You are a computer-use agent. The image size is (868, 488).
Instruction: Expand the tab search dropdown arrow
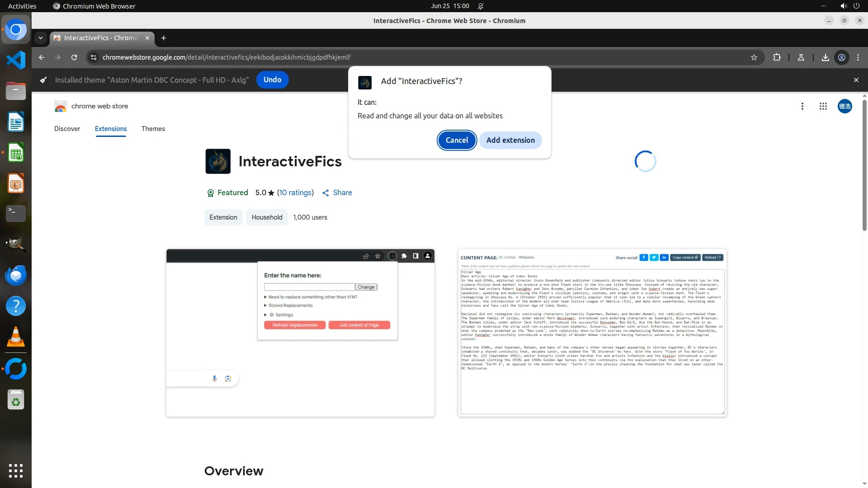(41, 38)
